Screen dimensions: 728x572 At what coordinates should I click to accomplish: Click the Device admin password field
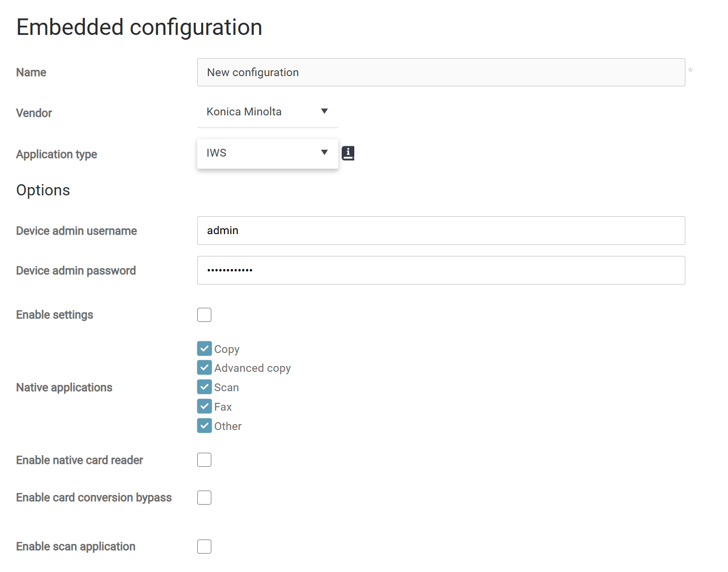[x=441, y=270]
